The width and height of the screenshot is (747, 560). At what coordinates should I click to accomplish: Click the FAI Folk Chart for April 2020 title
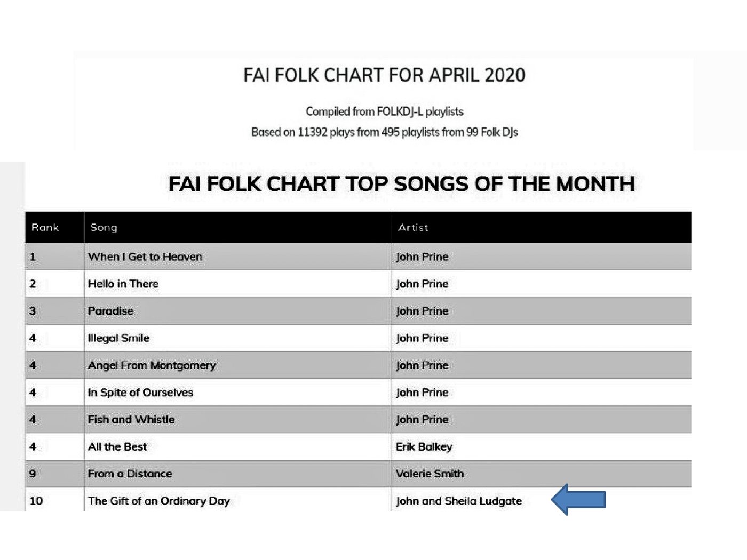pyautogui.click(x=384, y=75)
